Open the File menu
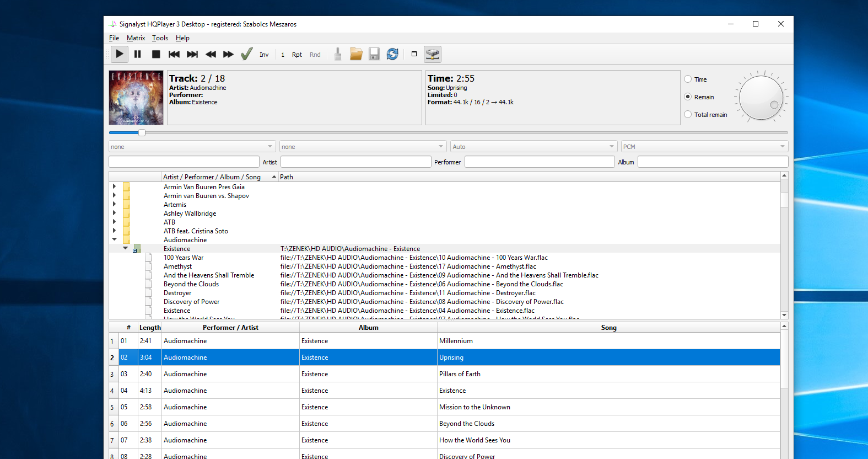This screenshot has height=459, width=868. pos(114,38)
